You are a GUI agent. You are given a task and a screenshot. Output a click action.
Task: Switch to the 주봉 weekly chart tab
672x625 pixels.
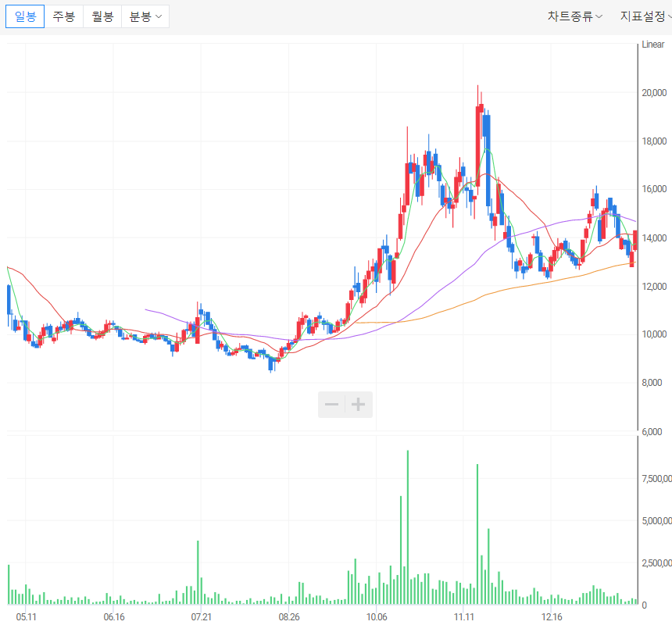pos(64,16)
